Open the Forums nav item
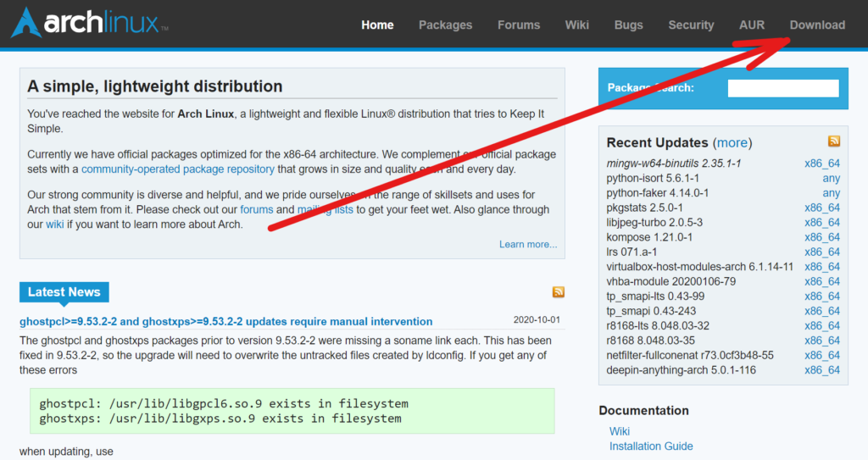Image resolution: width=868 pixels, height=460 pixels. point(519,25)
